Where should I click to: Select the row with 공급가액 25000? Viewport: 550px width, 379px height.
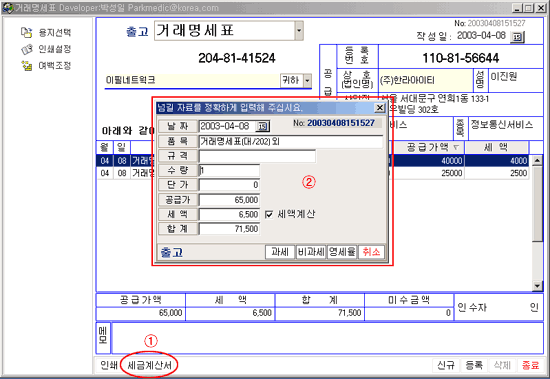pyautogui.click(x=313, y=173)
